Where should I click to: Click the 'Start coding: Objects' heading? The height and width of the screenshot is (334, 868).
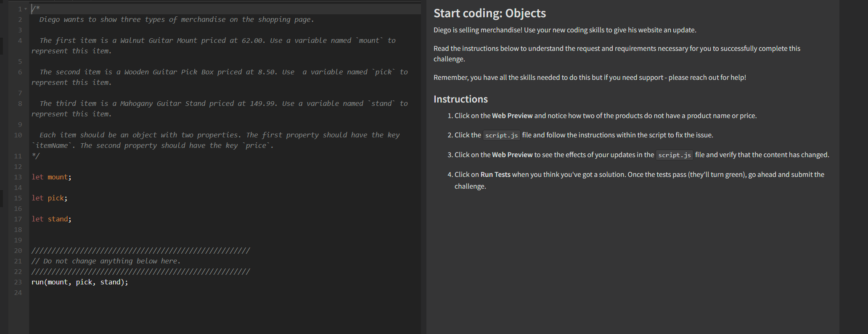[x=490, y=13]
